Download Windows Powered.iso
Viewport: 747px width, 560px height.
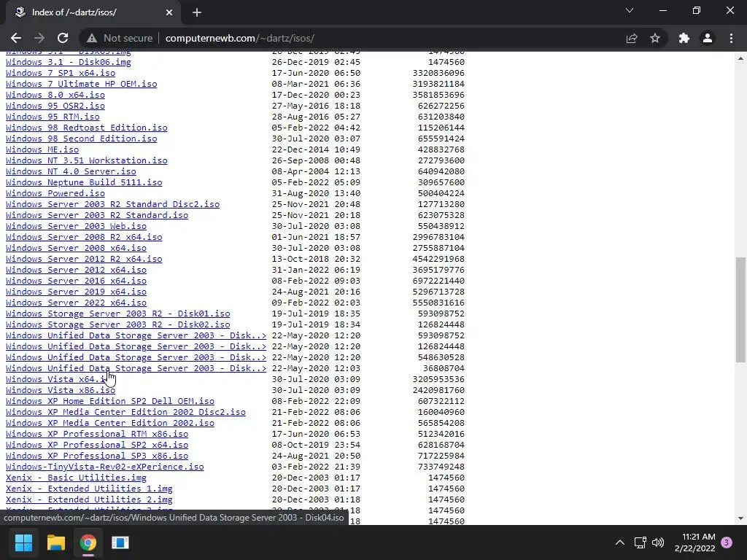55,193
